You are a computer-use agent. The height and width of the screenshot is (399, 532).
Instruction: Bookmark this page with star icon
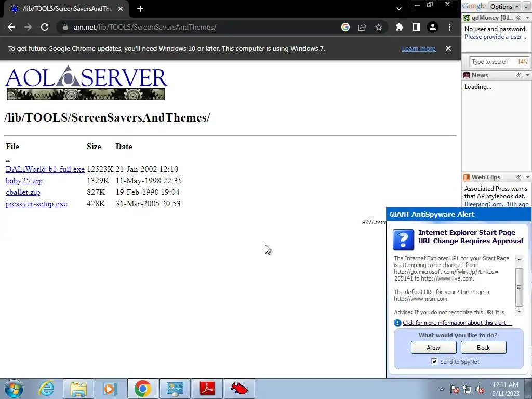pos(379,27)
